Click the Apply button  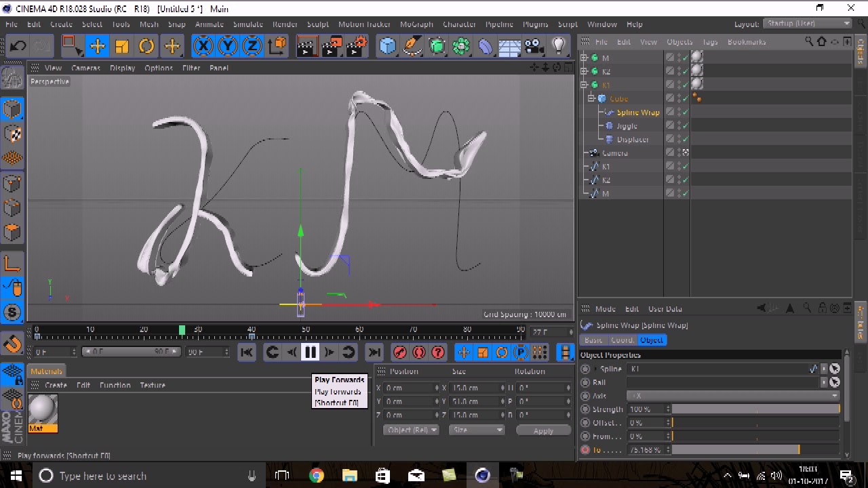pyautogui.click(x=543, y=430)
